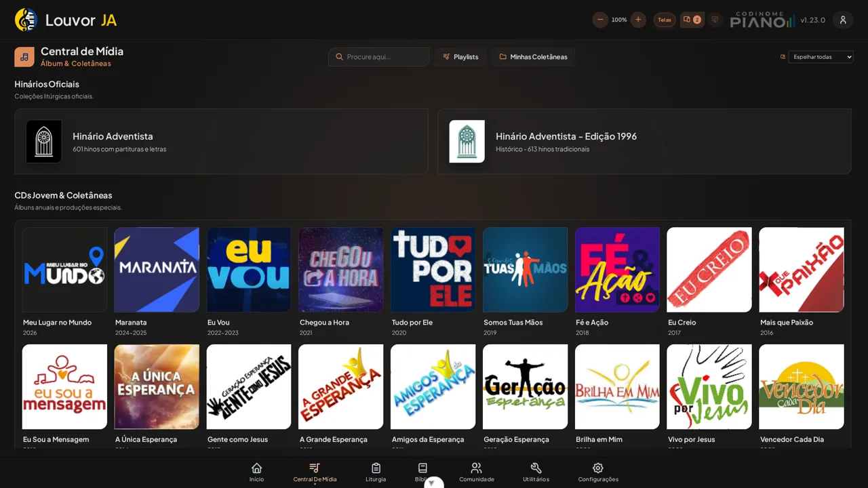
Task: Click the 'Maranata' album title text
Action: [131, 323]
